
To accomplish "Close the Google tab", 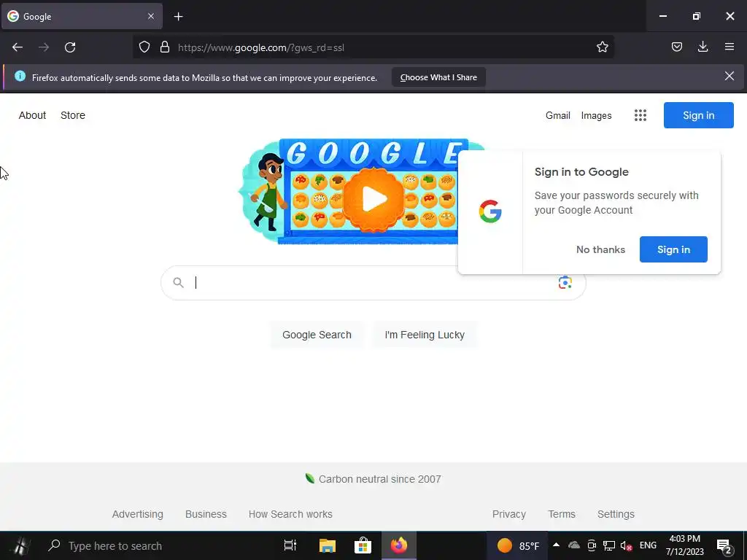I will 150,16.
